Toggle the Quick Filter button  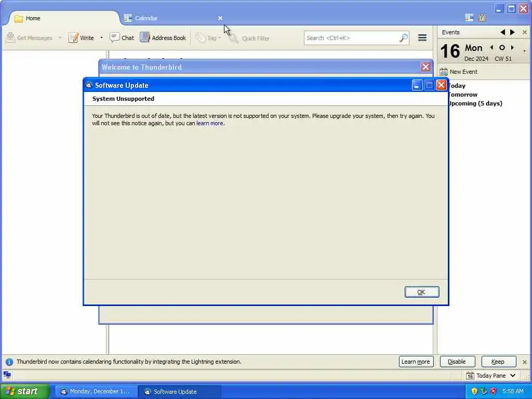tap(249, 38)
